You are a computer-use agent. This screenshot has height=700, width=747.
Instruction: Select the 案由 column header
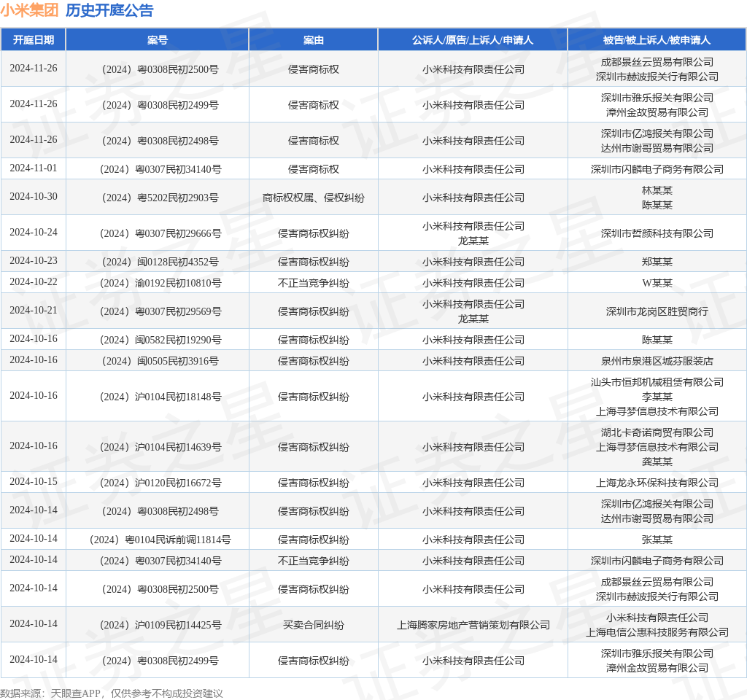coord(314,40)
